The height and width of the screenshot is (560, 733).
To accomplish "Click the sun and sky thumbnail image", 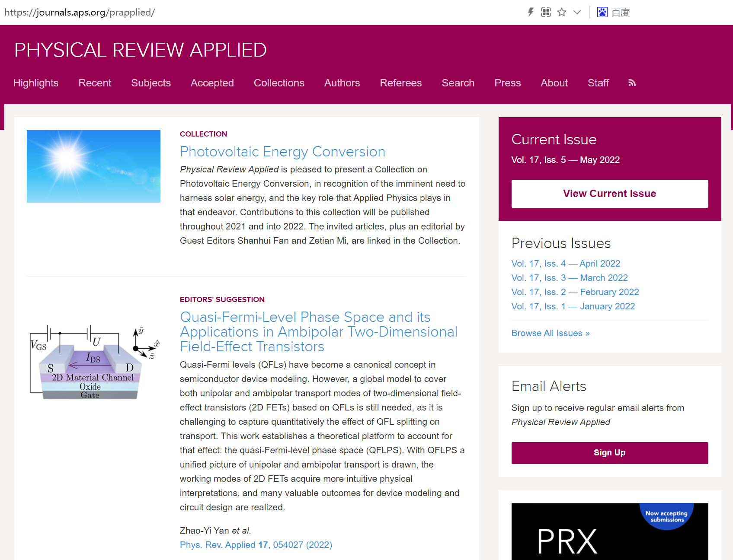I will (x=93, y=166).
